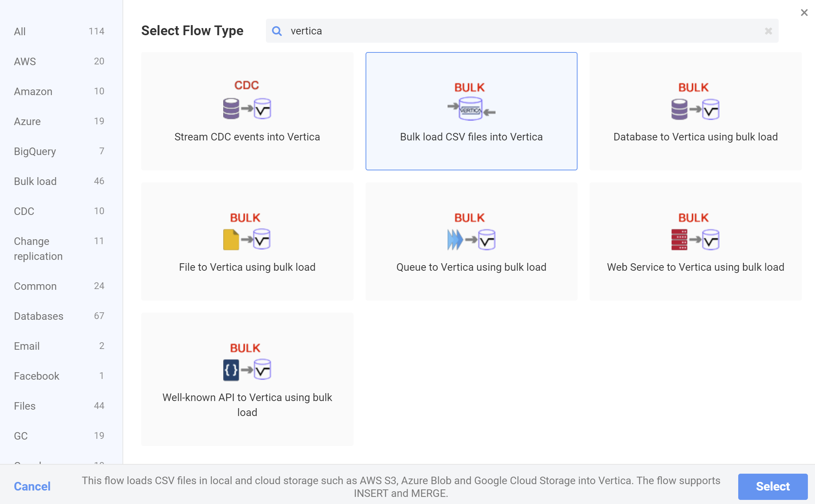Pick the File to Vertica bulk load icon
Viewport: 815px width, 504px height.
pos(247,239)
